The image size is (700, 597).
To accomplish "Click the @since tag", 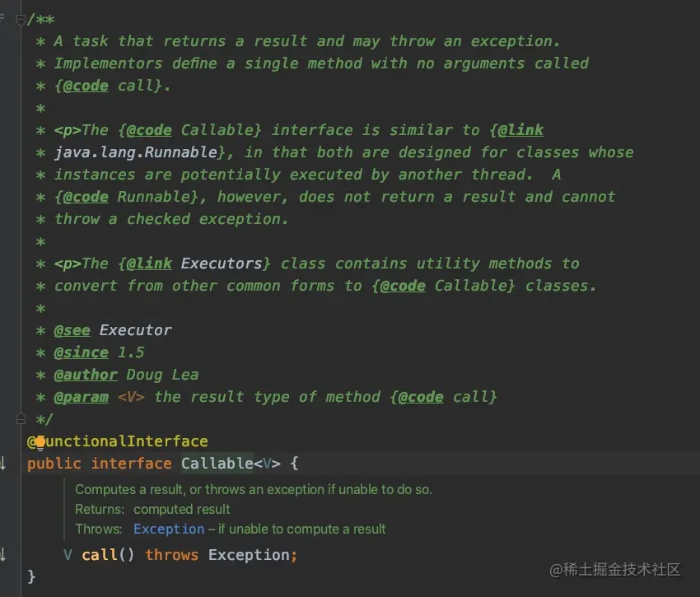I will 81,352.
